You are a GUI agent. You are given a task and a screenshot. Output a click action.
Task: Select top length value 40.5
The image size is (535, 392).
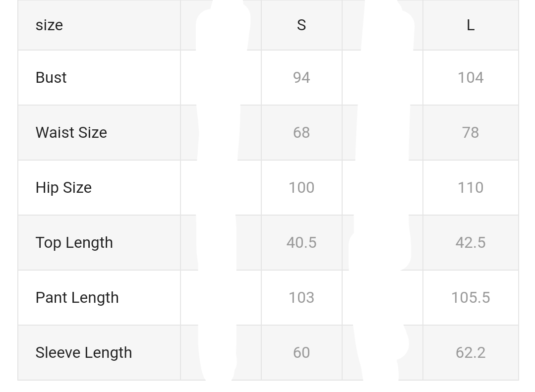click(301, 243)
